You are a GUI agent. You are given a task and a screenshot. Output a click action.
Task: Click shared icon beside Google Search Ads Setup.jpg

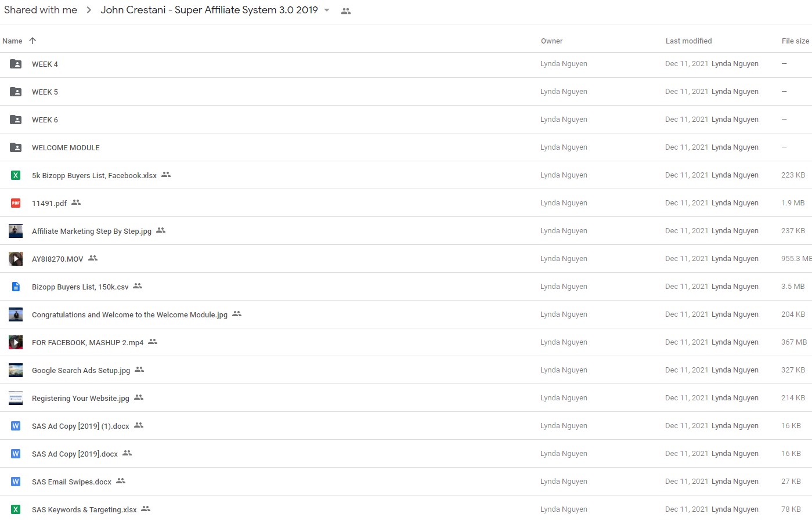pyautogui.click(x=139, y=370)
